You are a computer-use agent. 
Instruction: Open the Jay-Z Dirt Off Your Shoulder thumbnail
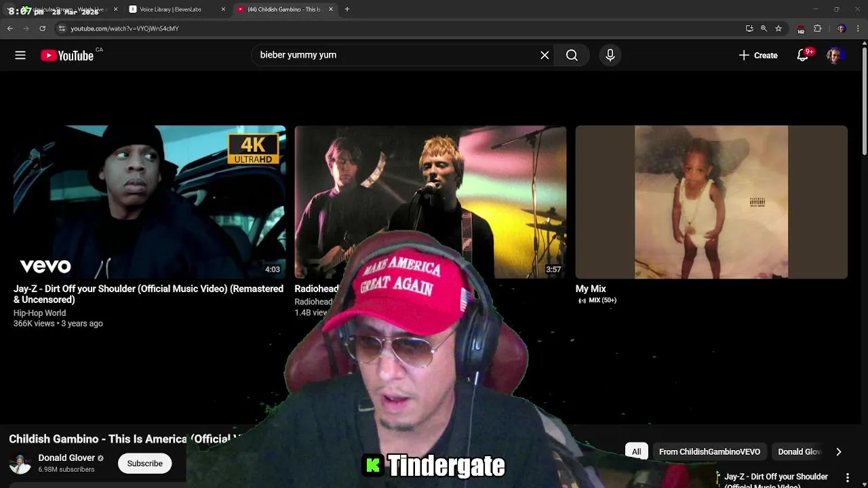[149, 202]
